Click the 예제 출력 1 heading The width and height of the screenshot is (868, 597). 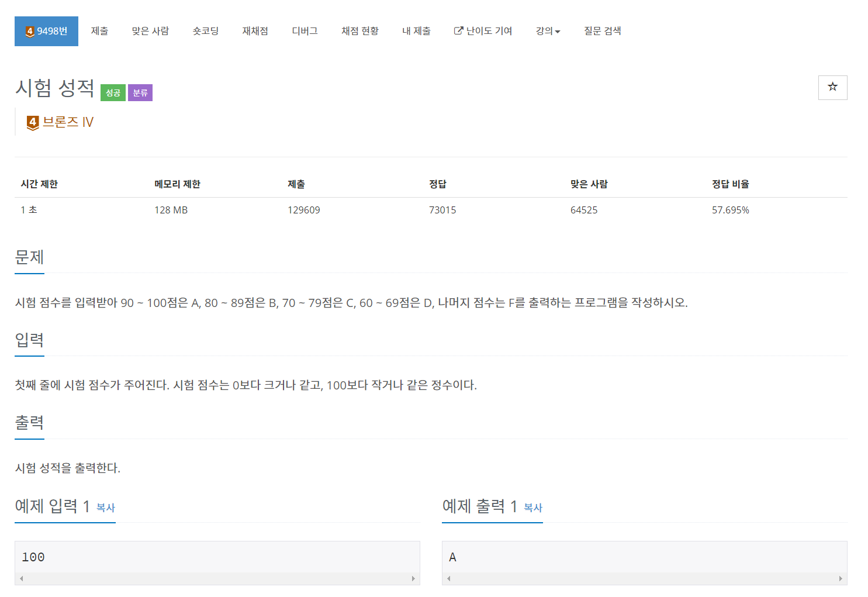(x=480, y=506)
